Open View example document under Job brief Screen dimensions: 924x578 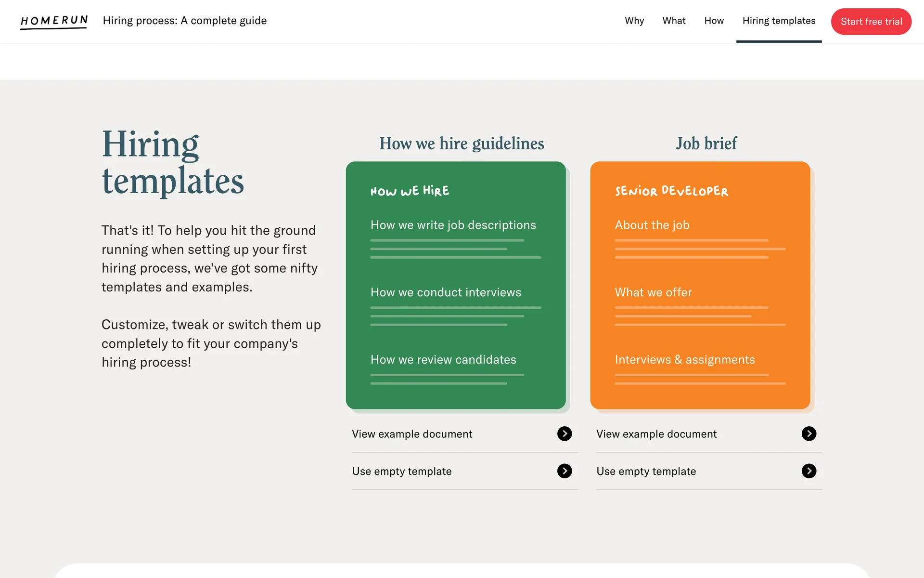point(656,434)
